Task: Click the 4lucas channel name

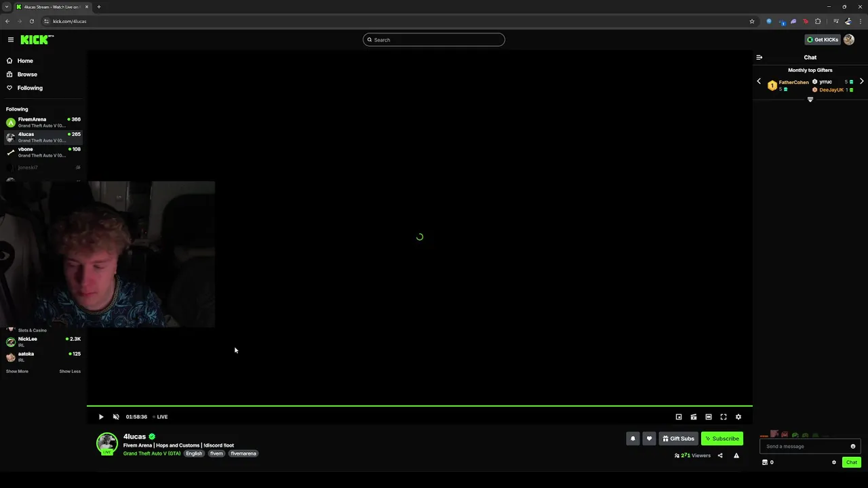Action: pos(134,436)
